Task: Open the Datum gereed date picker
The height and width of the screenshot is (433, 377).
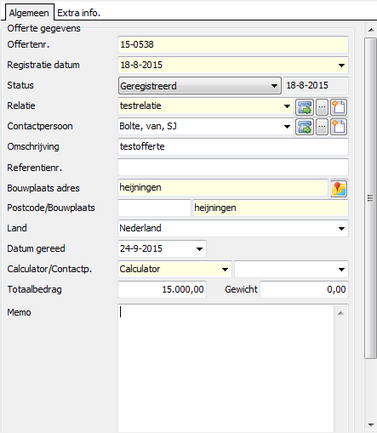Action: tap(199, 249)
